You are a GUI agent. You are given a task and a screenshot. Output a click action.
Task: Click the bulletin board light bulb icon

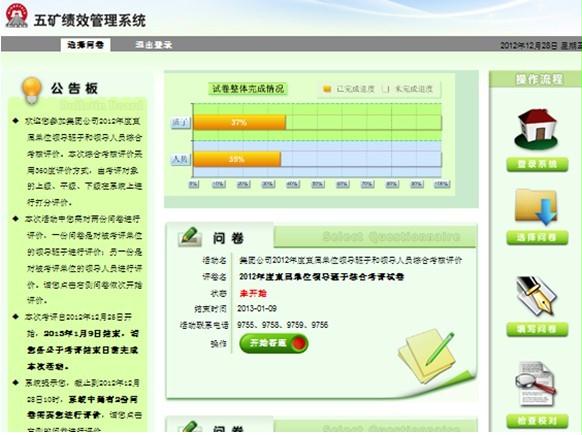32,90
